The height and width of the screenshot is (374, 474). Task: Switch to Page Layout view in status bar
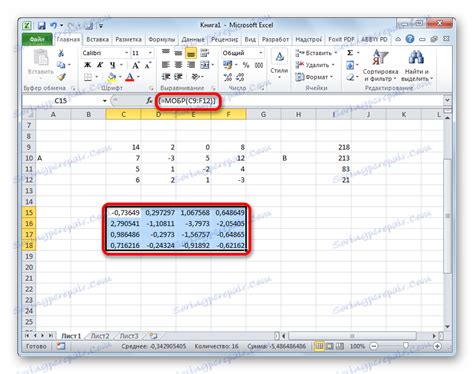coord(329,346)
